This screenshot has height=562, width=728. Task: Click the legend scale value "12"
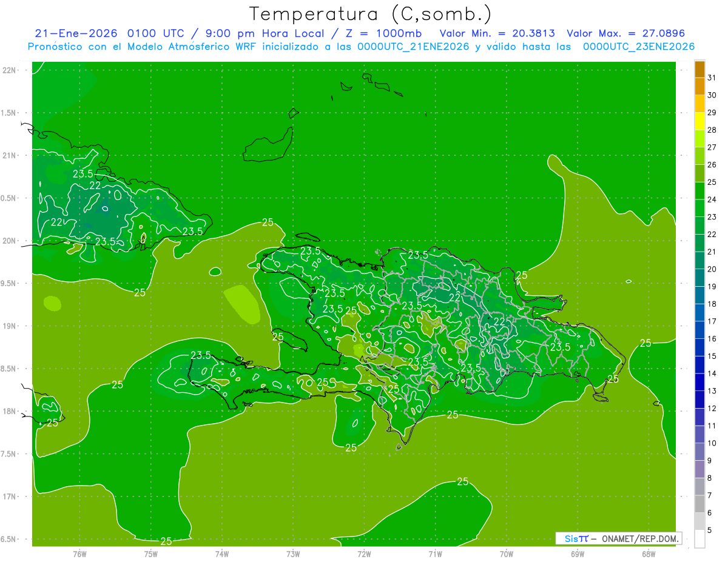(x=712, y=409)
